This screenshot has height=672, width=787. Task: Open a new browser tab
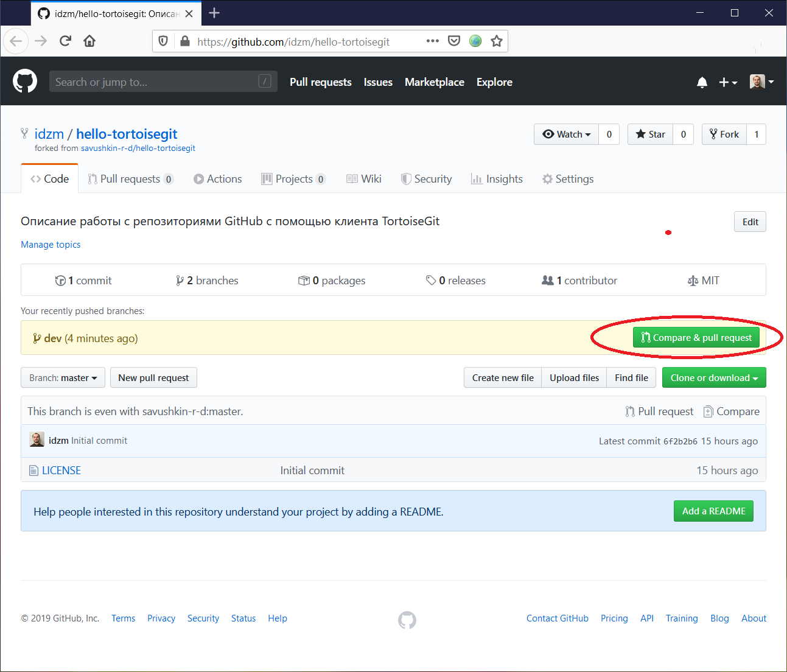[214, 13]
